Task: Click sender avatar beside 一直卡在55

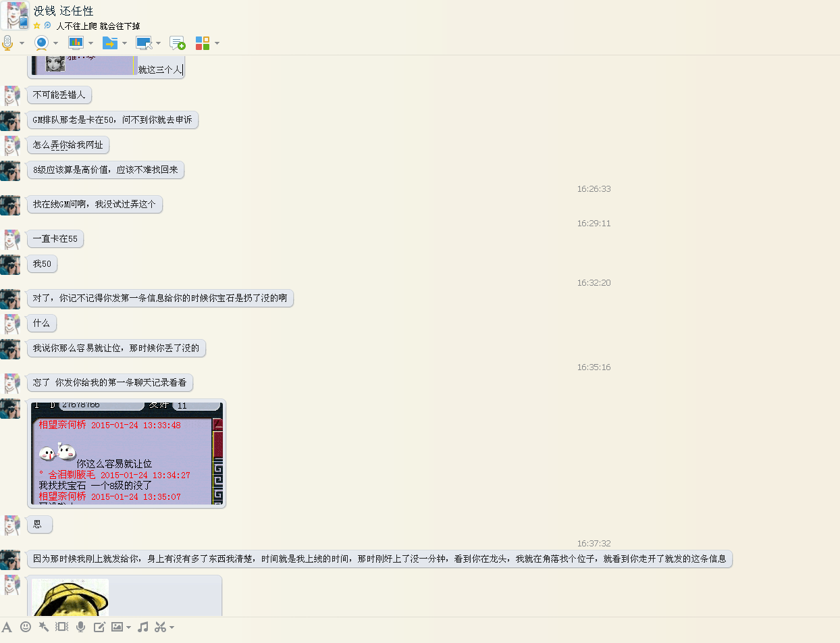Action: (11, 240)
